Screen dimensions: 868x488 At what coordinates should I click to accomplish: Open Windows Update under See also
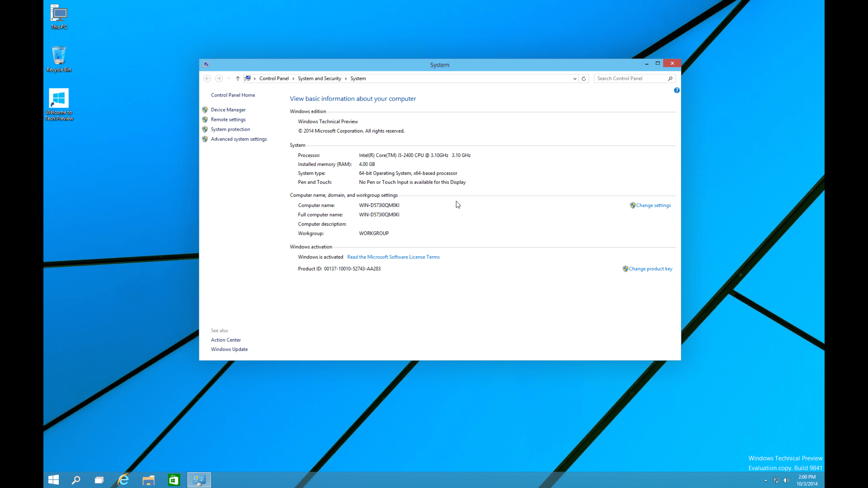229,349
